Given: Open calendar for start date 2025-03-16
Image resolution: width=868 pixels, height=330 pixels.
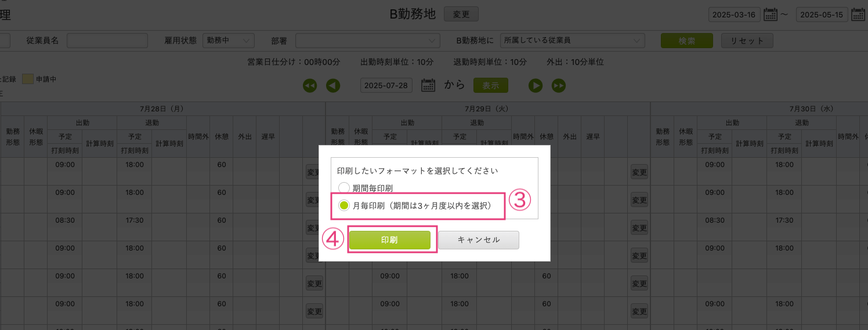Looking at the screenshot, I should [x=770, y=15].
